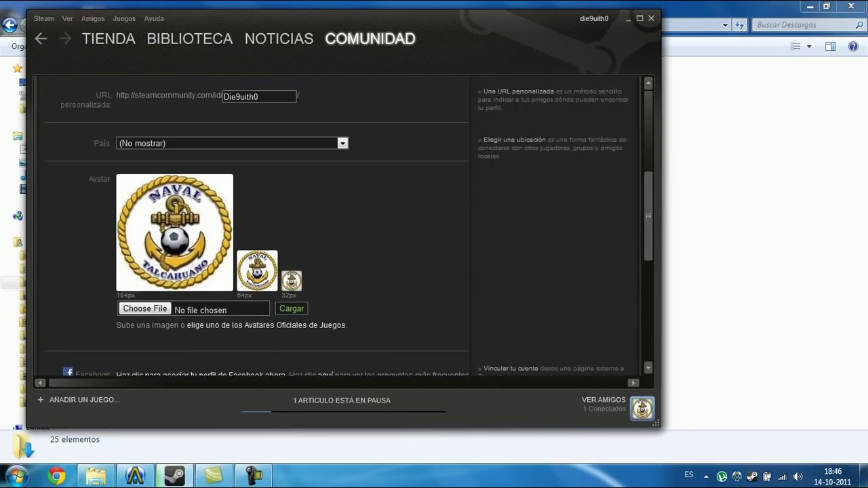
Task: Click the die9uith0 account name
Action: pyautogui.click(x=594, y=18)
